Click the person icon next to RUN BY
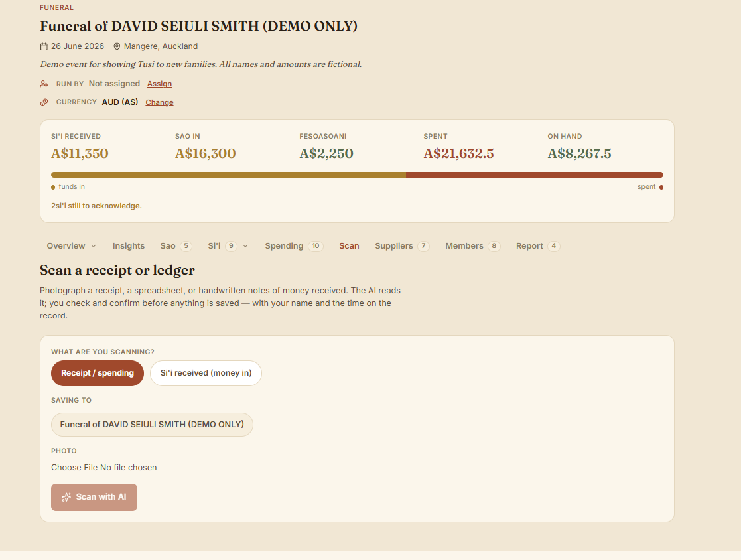The width and height of the screenshot is (741, 560). 44,84
